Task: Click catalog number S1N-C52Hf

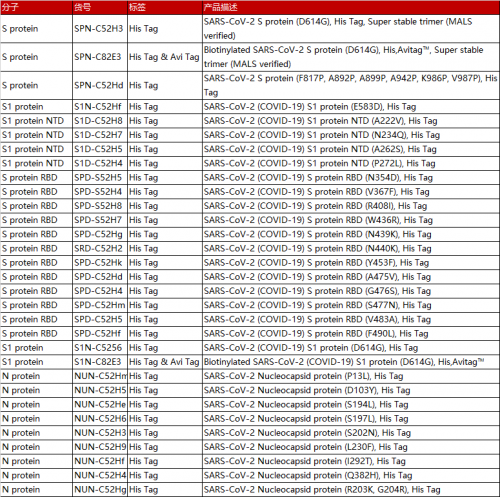Action: click(x=98, y=107)
